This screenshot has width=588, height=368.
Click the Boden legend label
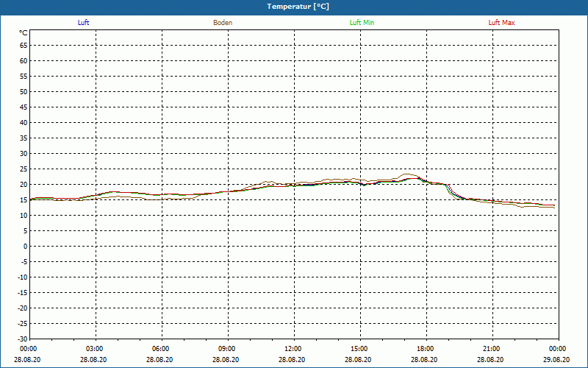click(x=223, y=23)
